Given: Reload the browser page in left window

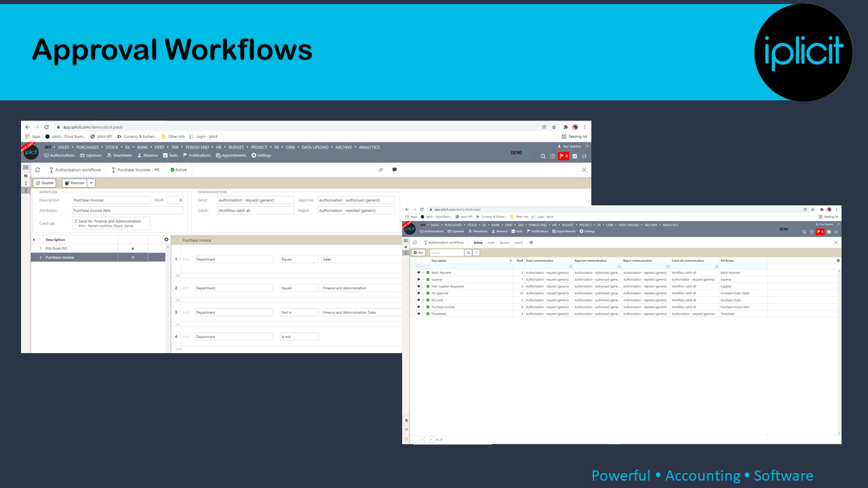Looking at the screenshot, I should click(x=46, y=127).
